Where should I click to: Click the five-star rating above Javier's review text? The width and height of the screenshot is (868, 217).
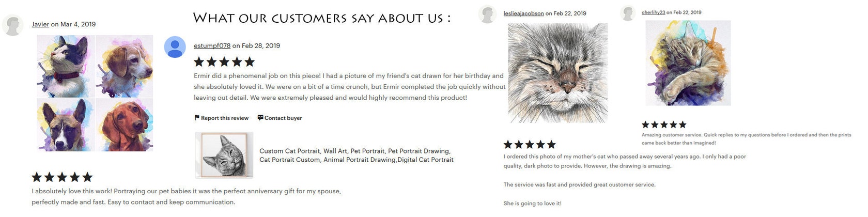(62, 177)
